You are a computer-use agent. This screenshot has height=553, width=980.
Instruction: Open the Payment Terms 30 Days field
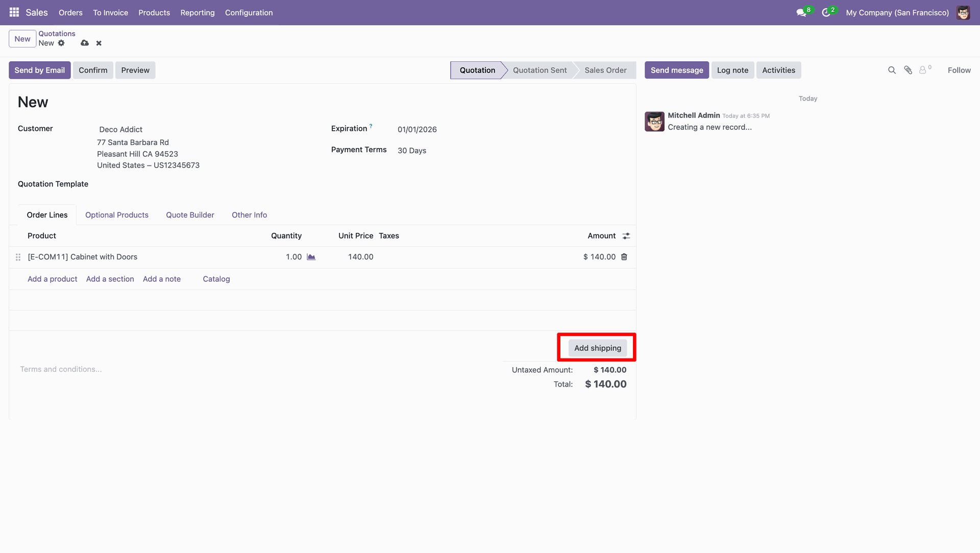(x=412, y=151)
